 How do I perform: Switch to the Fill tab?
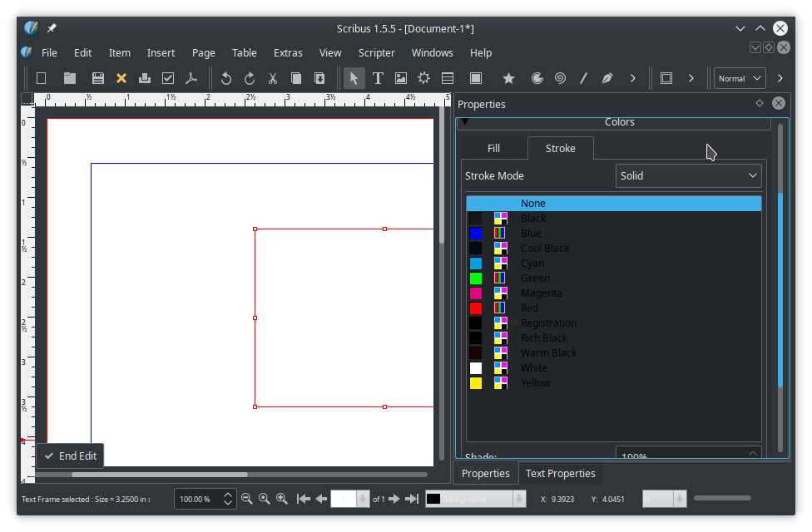click(x=493, y=149)
